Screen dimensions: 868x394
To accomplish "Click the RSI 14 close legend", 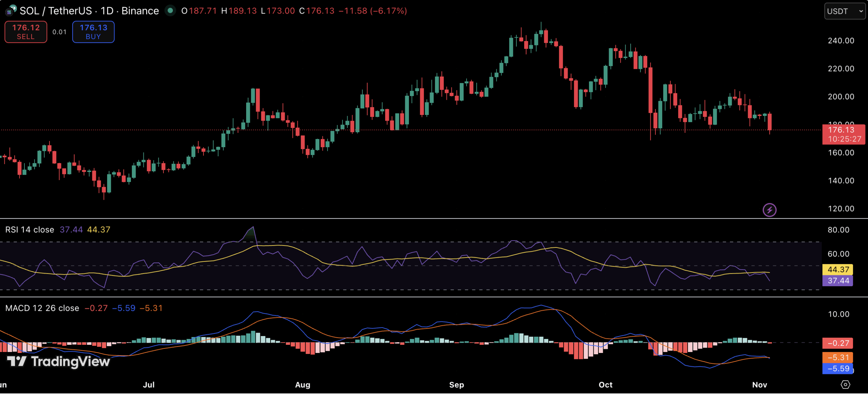I will tap(30, 230).
